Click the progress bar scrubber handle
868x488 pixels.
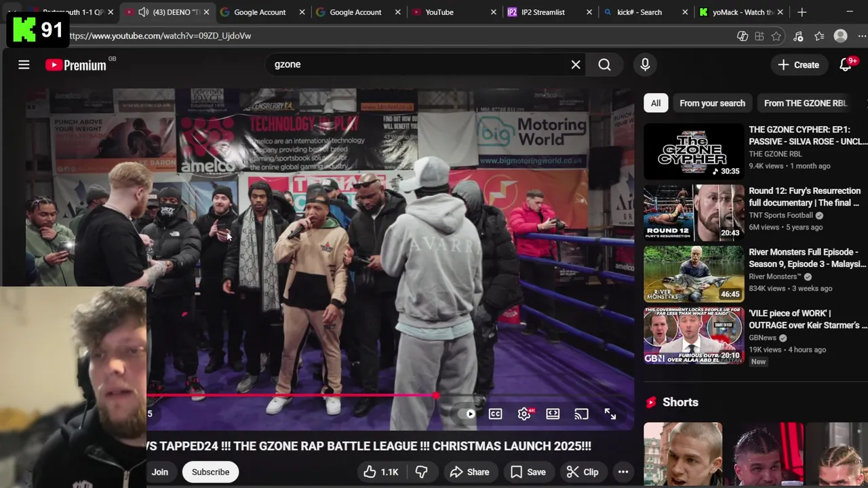[x=436, y=395]
